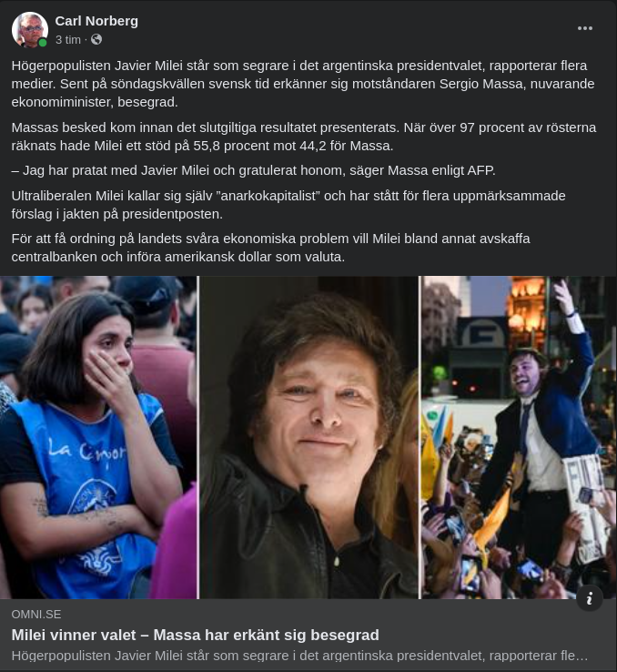Open the post's '3 tim' timestamp
617x672 pixels.
click(67, 40)
